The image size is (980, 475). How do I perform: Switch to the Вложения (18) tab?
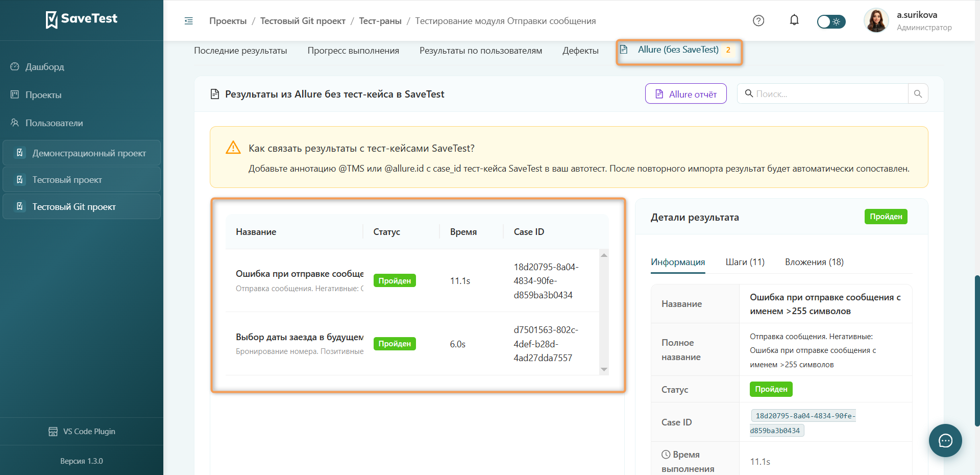(814, 262)
